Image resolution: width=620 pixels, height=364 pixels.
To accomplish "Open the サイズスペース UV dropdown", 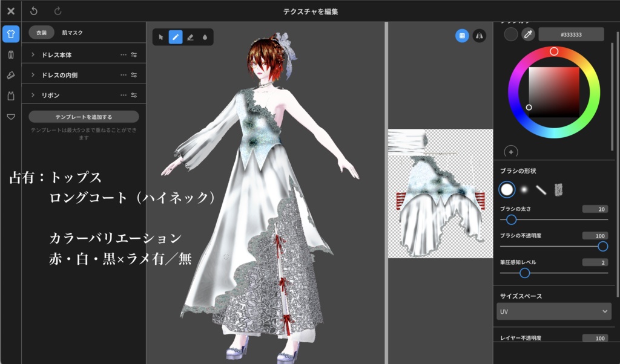I will point(553,311).
